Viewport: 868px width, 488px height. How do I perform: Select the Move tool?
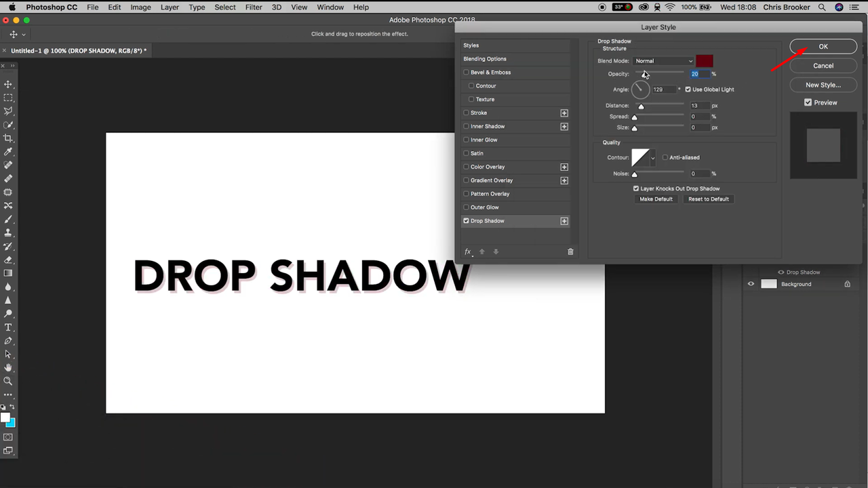point(9,84)
